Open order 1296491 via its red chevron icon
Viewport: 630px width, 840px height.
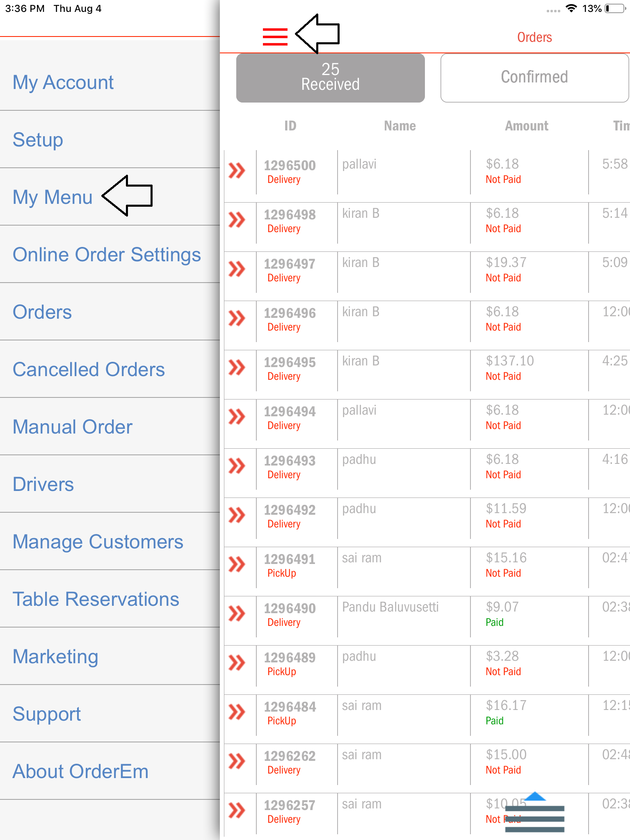(x=237, y=564)
